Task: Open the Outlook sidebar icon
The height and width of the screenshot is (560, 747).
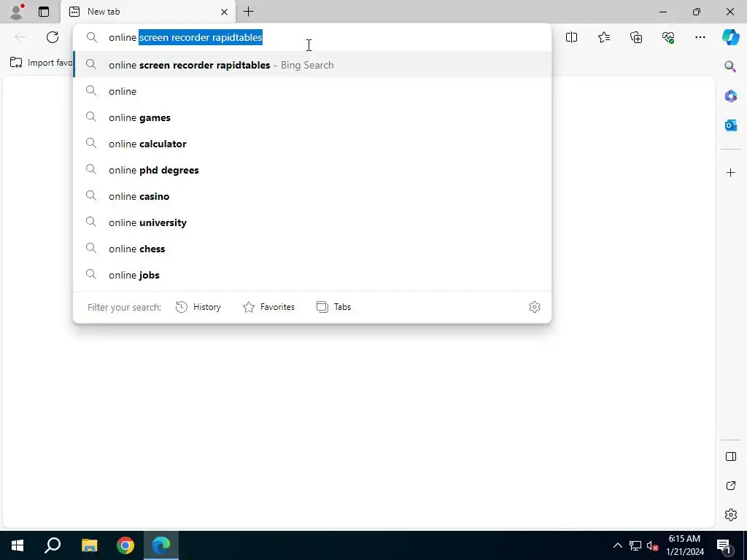Action: [730, 125]
